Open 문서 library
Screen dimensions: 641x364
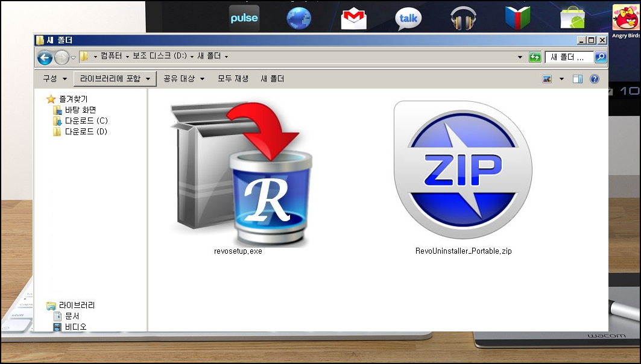tap(72, 316)
